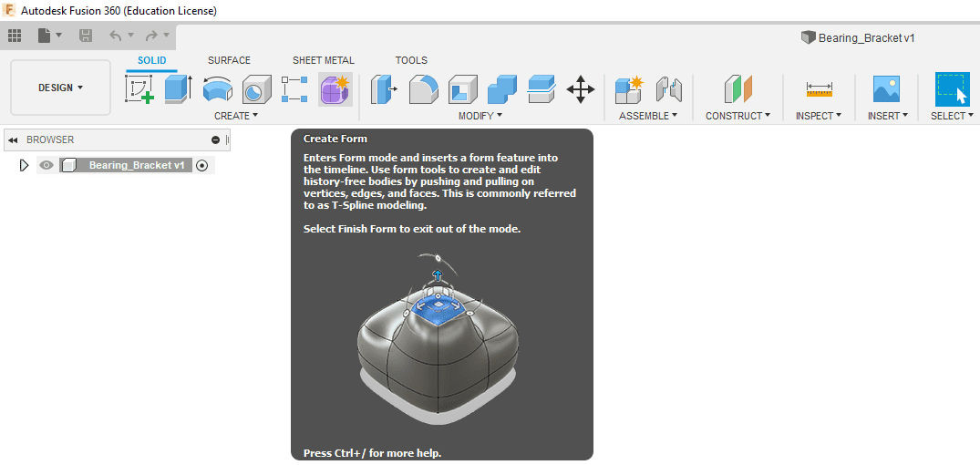
Task: Activate the Bearing_Bracket v1 component radio button
Action: (x=202, y=165)
